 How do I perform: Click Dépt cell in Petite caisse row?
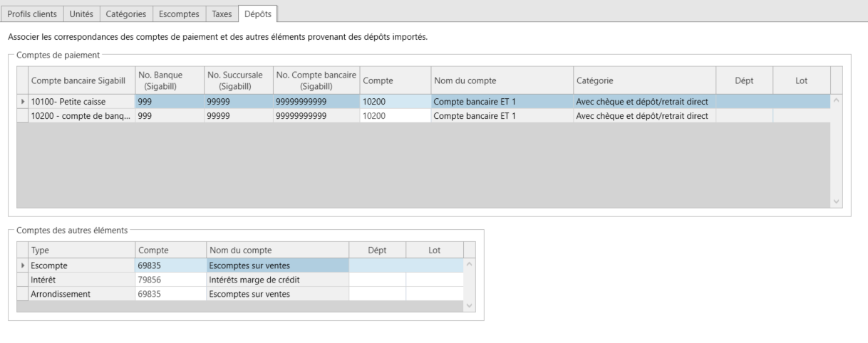[x=744, y=102]
